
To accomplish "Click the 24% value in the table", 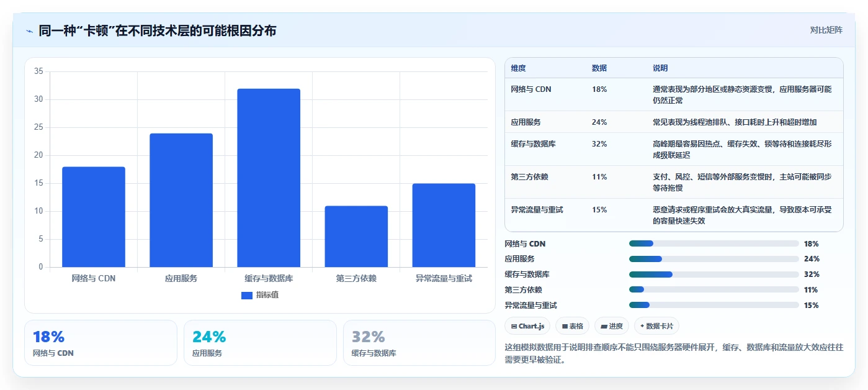I will pos(599,122).
